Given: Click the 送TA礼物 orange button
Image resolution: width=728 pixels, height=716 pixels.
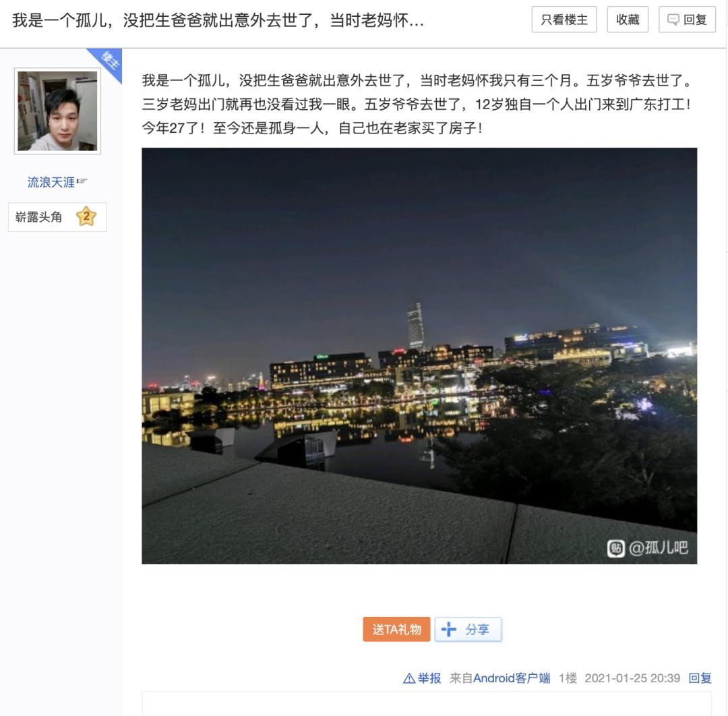Looking at the screenshot, I should tap(396, 629).
